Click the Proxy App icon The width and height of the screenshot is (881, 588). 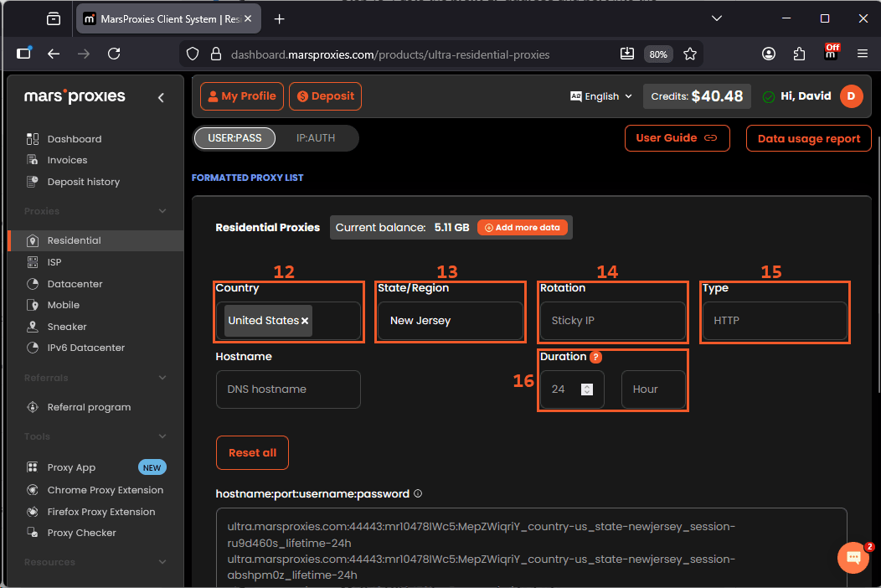pyautogui.click(x=33, y=467)
